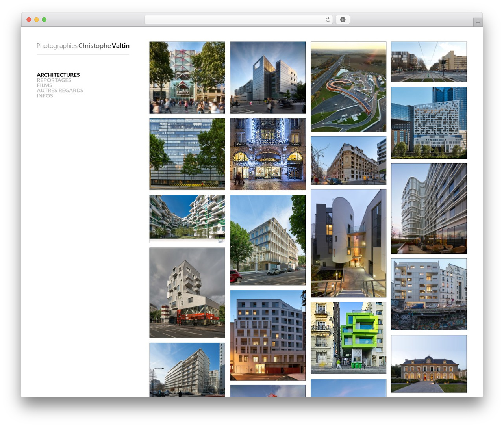Open the AUTRES REGARDS menu section
Image resolution: width=504 pixels, height=427 pixels.
pyautogui.click(x=60, y=90)
